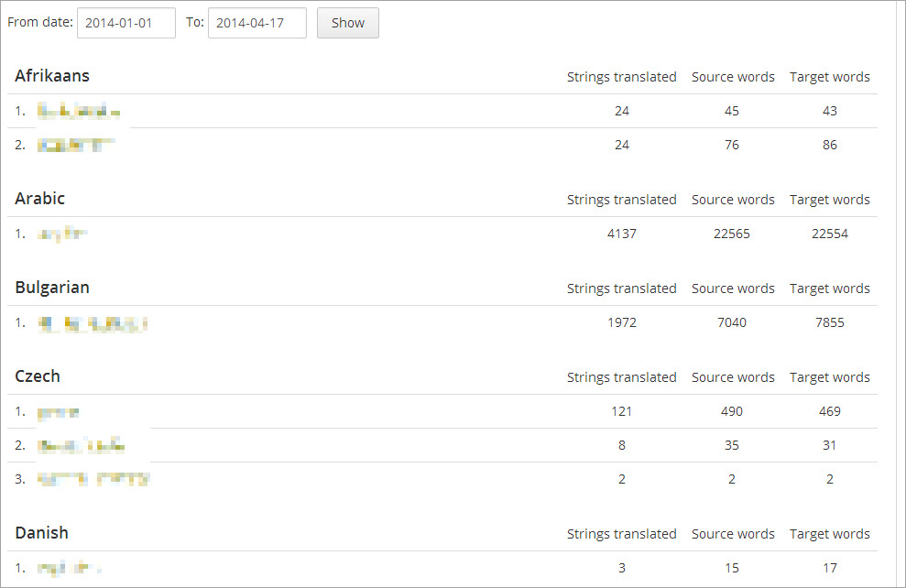Click Arabic strings translated value 4137

(622, 234)
